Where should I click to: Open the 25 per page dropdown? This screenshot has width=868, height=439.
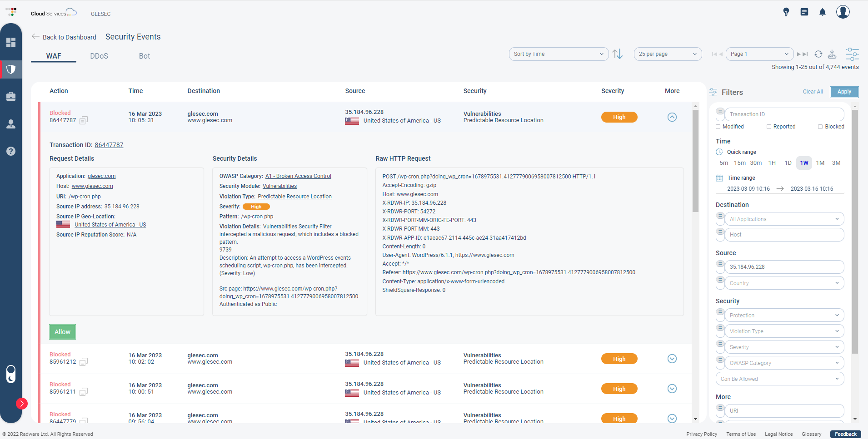[668, 54]
